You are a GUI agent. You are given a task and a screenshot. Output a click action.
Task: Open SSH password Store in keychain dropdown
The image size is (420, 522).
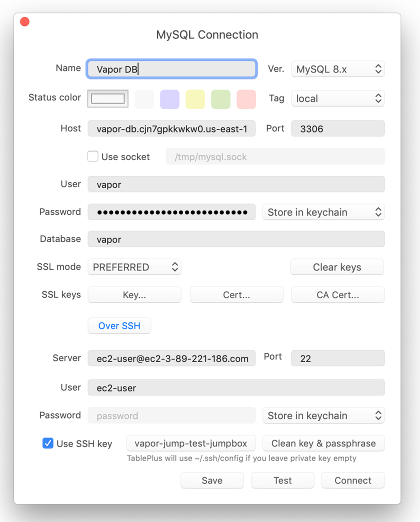click(x=323, y=415)
